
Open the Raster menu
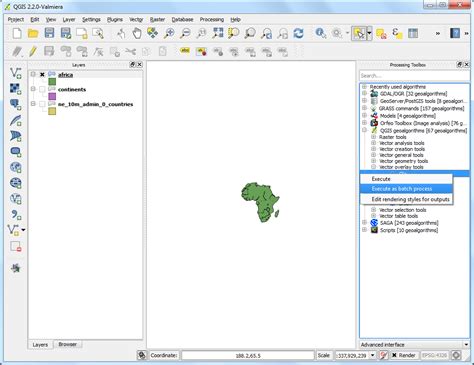(x=157, y=20)
